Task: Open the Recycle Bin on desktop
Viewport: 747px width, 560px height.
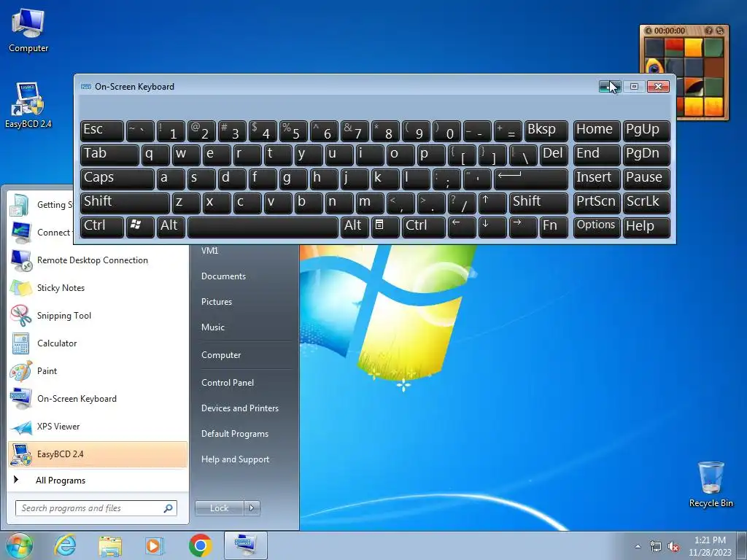Action: point(711,484)
